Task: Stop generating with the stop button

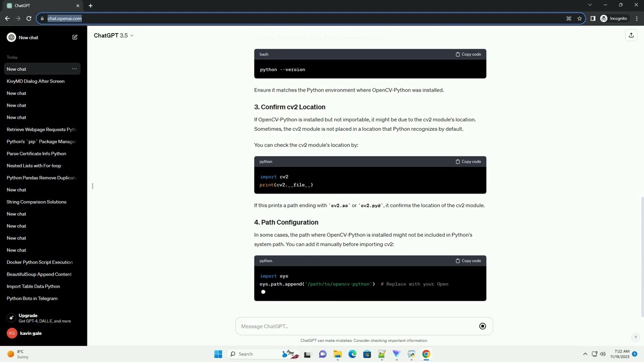Action: [x=482, y=326]
